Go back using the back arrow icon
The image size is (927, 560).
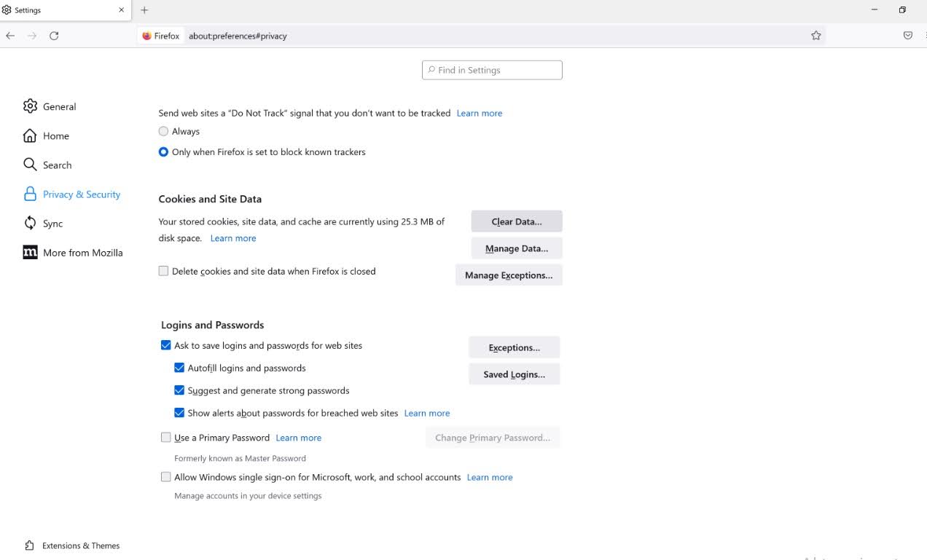click(x=10, y=36)
